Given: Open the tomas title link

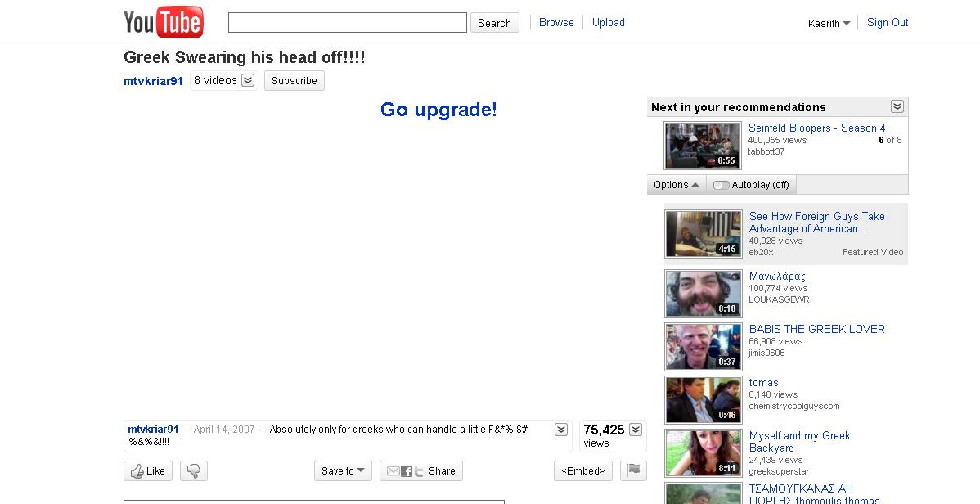Looking at the screenshot, I should click(764, 383).
